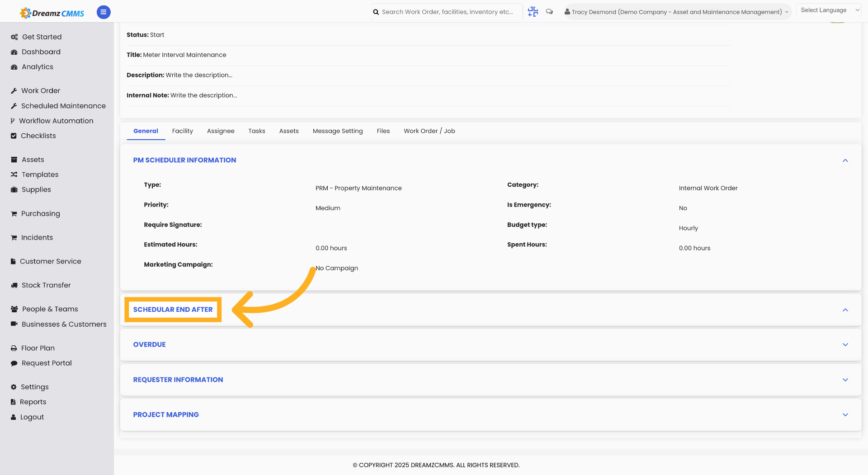Switch to the Assets tab
This screenshot has height=475, width=868.
[289, 131]
